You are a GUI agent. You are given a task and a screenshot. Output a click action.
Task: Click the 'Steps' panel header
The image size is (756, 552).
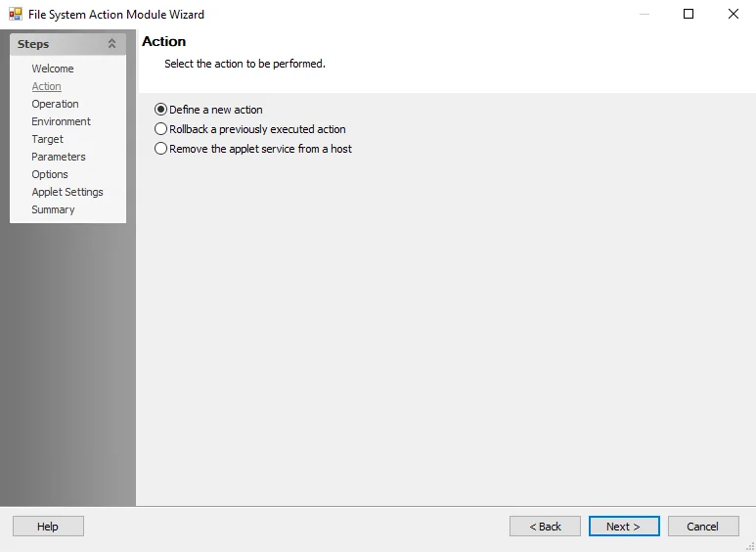[x=68, y=44]
